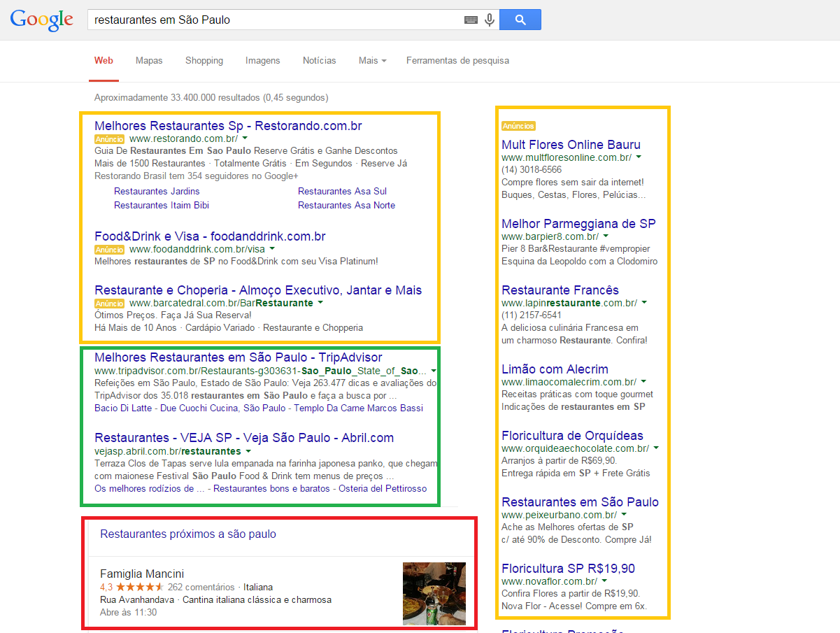Click the yellow 'Anúncios' label in sidebar
Image resolution: width=840 pixels, height=633 pixels.
click(518, 126)
